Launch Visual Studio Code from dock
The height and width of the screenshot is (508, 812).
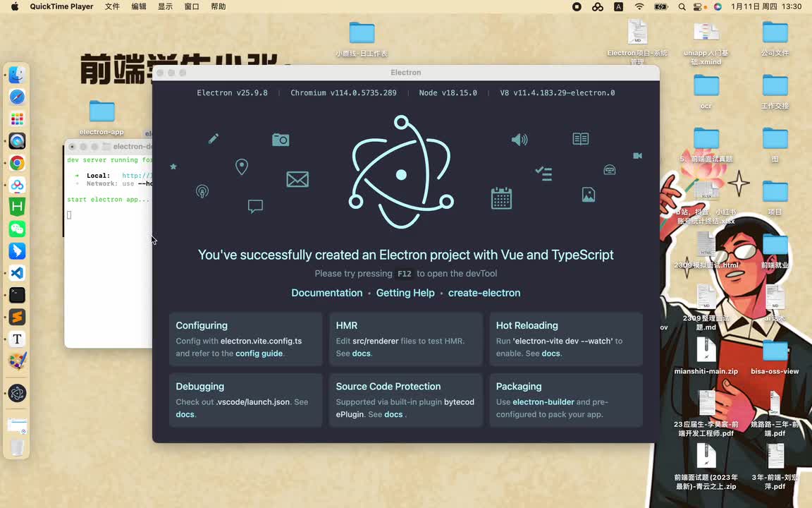click(x=17, y=273)
